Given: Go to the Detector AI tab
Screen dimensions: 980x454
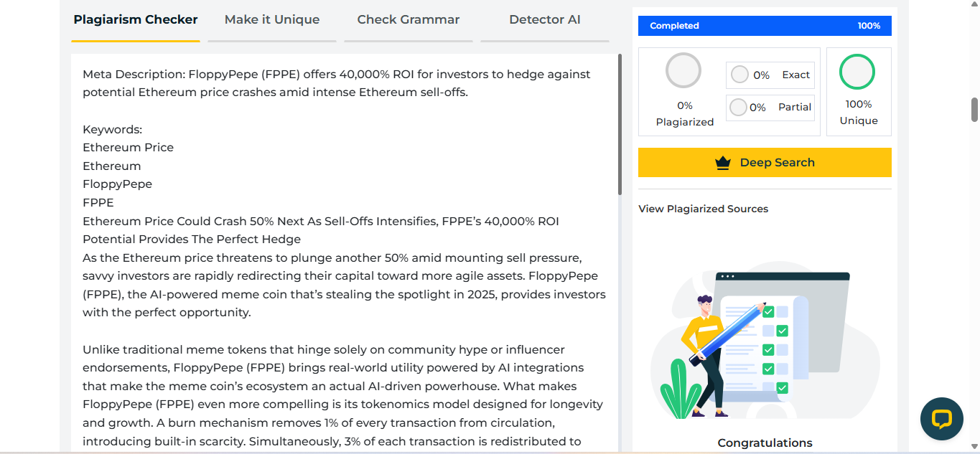Looking at the screenshot, I should coord(545,20).
